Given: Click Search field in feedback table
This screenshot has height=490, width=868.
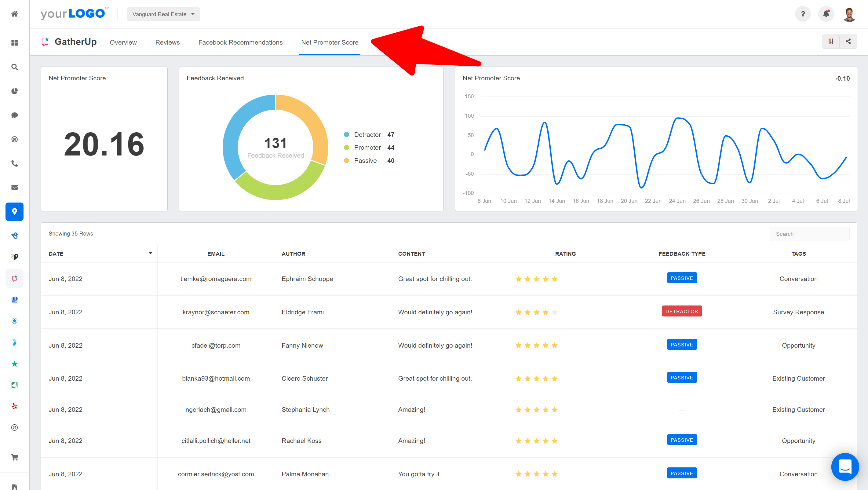Looking at the screenshot, I should (810, 234).
